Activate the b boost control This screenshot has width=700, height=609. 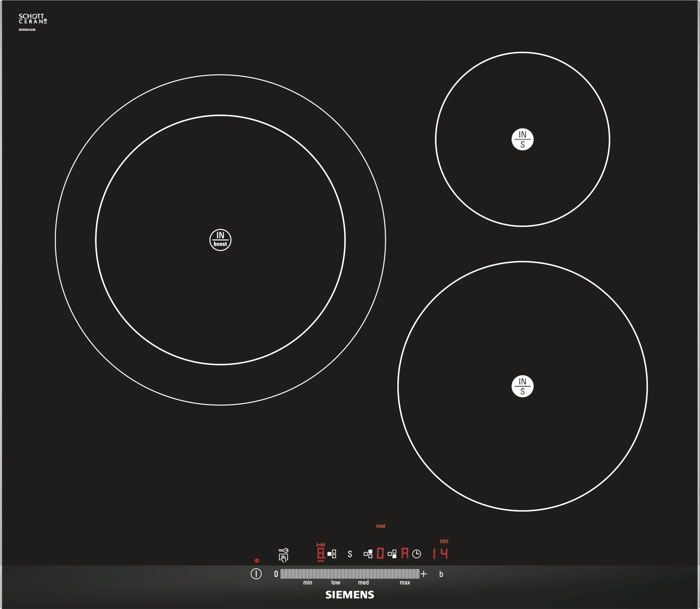[441, 574]
